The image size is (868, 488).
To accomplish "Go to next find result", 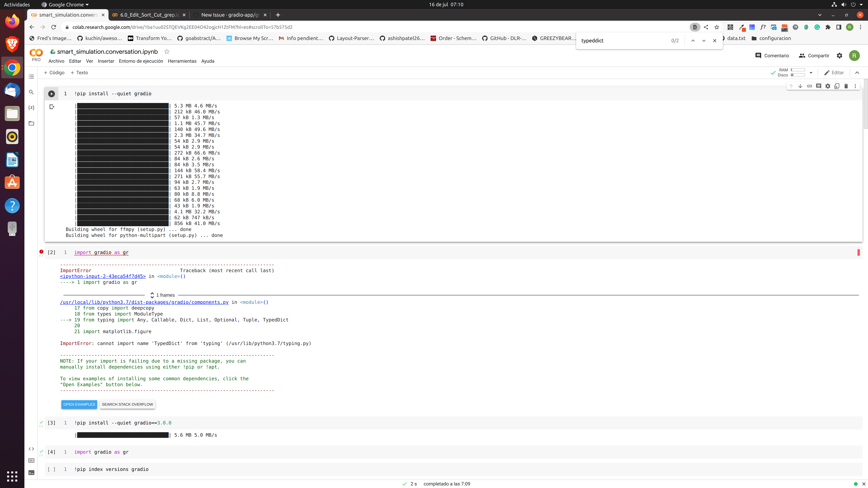I will 704,40.
